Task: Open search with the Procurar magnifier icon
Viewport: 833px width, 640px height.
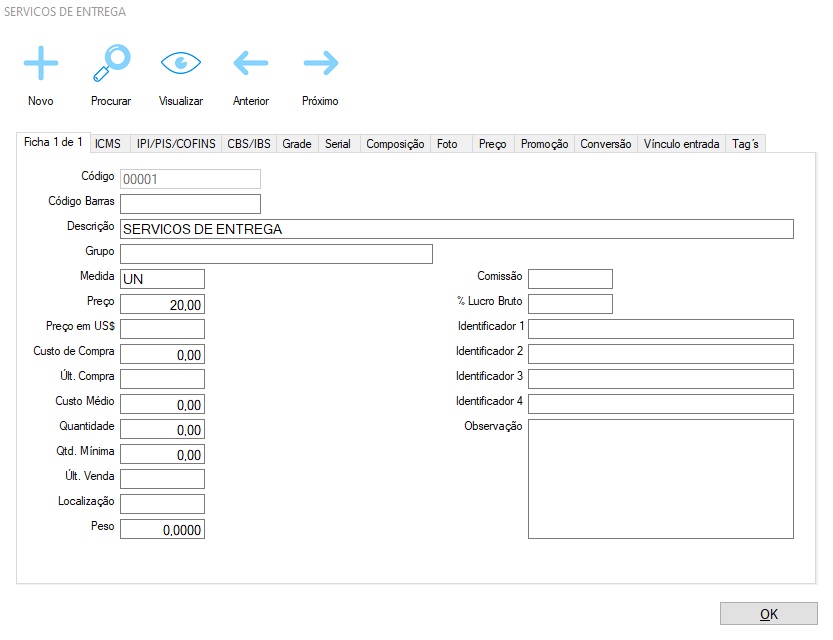Action: [x=111, y=64]
